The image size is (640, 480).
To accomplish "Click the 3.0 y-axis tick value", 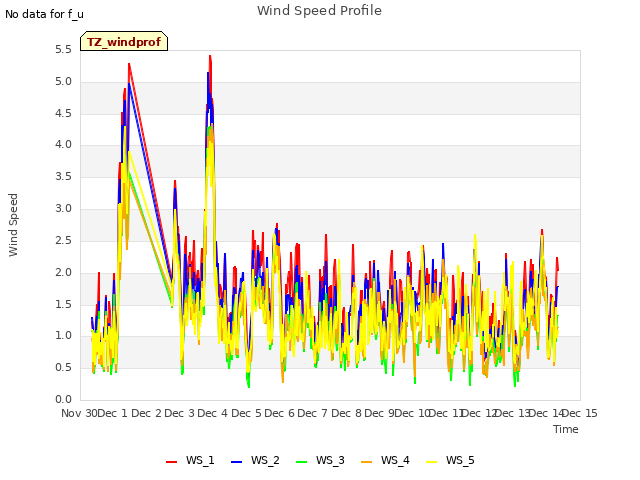I will coord(63,209).
